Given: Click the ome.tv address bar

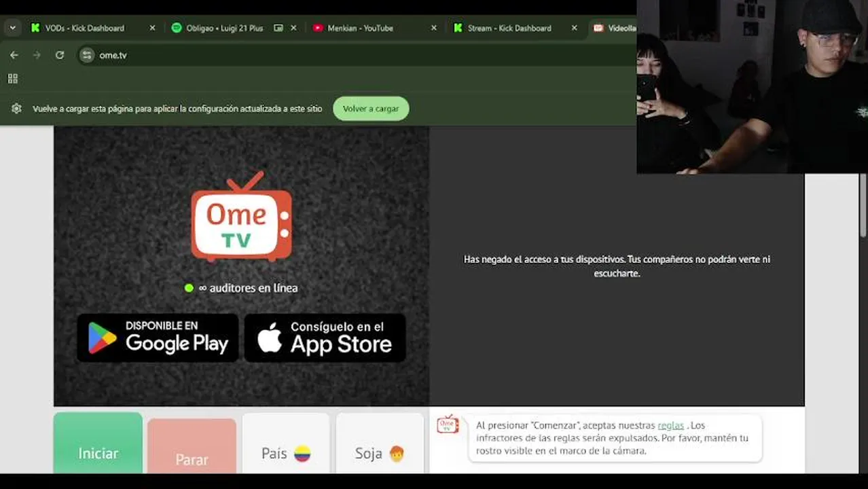Looking at the screenshot, I should (357, 55).
